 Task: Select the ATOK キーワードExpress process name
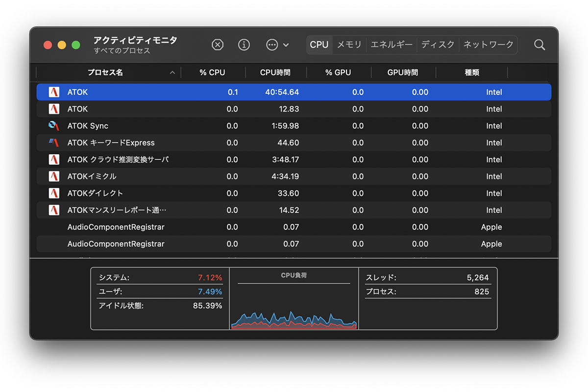point(111,143)
